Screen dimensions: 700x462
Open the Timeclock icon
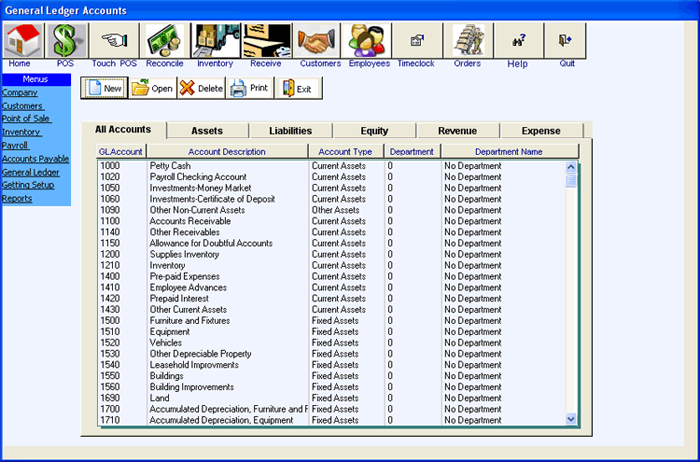pyautogui.click(x=417, y=41)
